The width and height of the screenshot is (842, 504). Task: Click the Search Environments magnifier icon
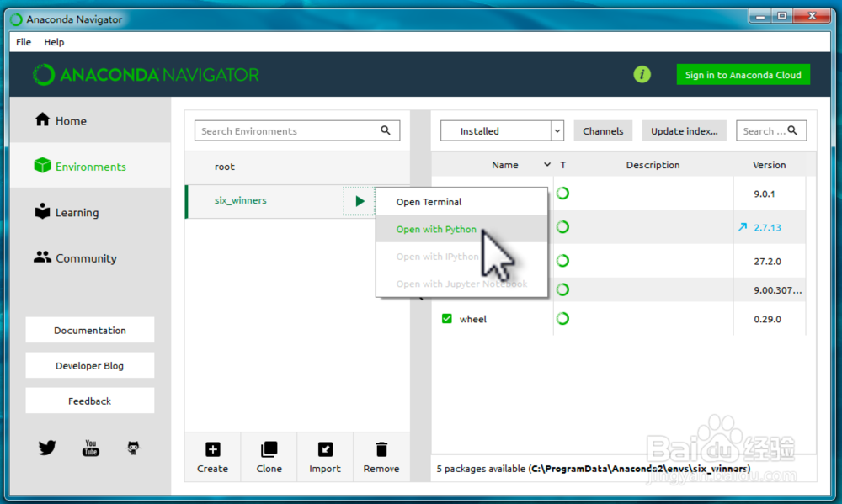(x=386, y=130)
